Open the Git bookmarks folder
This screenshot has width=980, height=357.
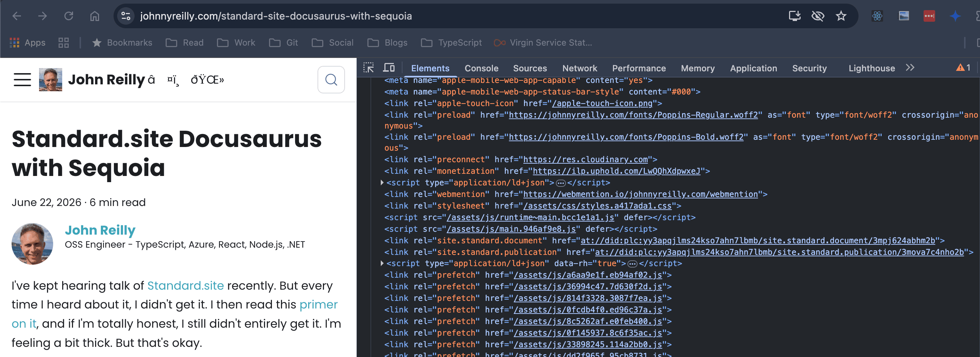tap(284, 43)
